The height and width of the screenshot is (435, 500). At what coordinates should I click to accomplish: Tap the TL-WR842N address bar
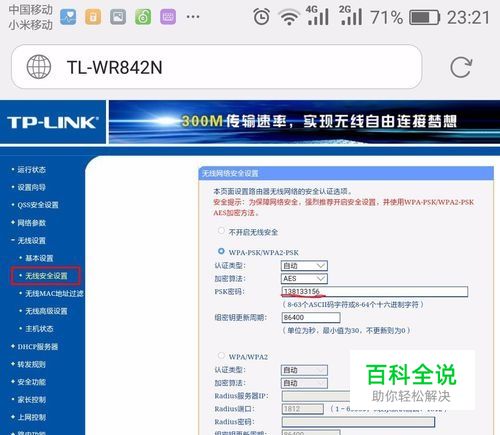point(217,67)
